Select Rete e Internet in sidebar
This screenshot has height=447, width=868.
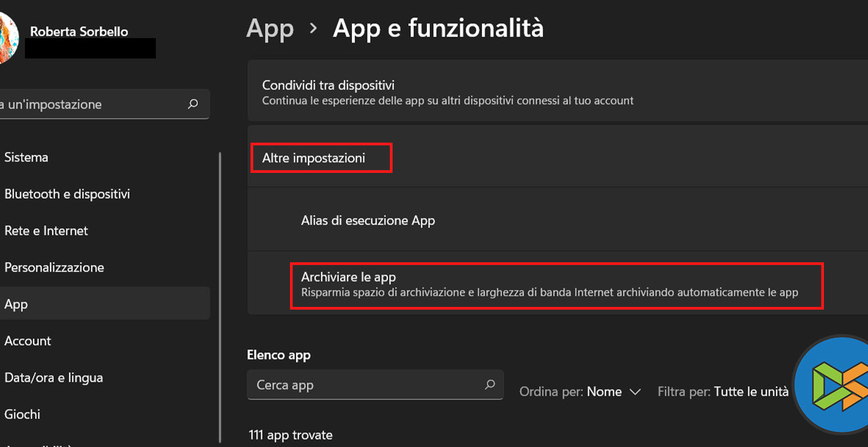pyautogui.click(x=46, y=231)
